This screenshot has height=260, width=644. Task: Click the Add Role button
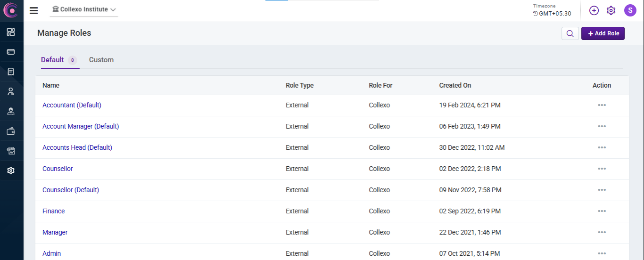[603, 33]
